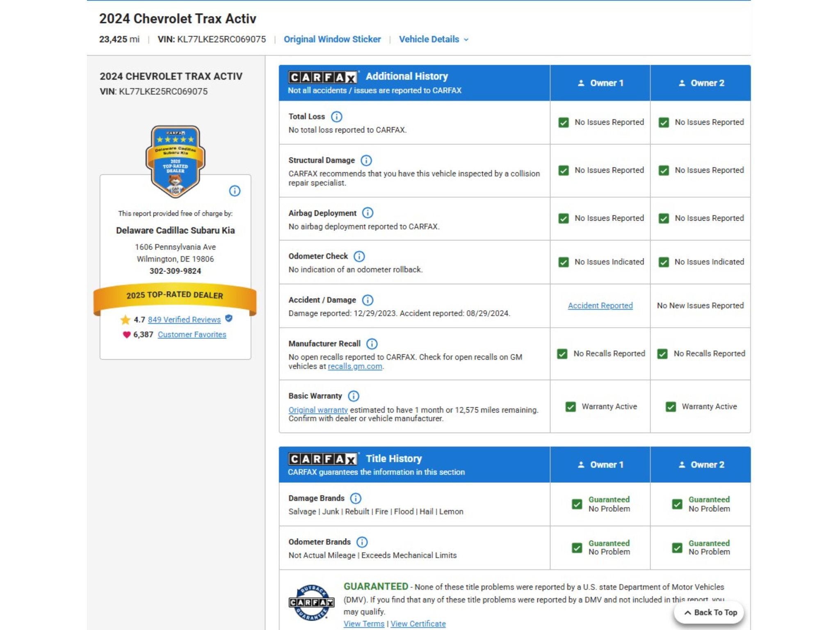Click the Delaware Cadillac Subaru Kia dealer name

click(175, 231)
